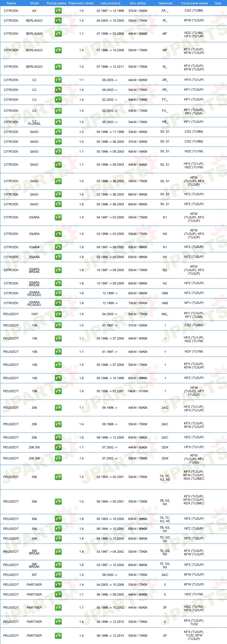
Task: Click fuel icon for Partner 06.1996 -> 10.2002
Action: point(58,607)
